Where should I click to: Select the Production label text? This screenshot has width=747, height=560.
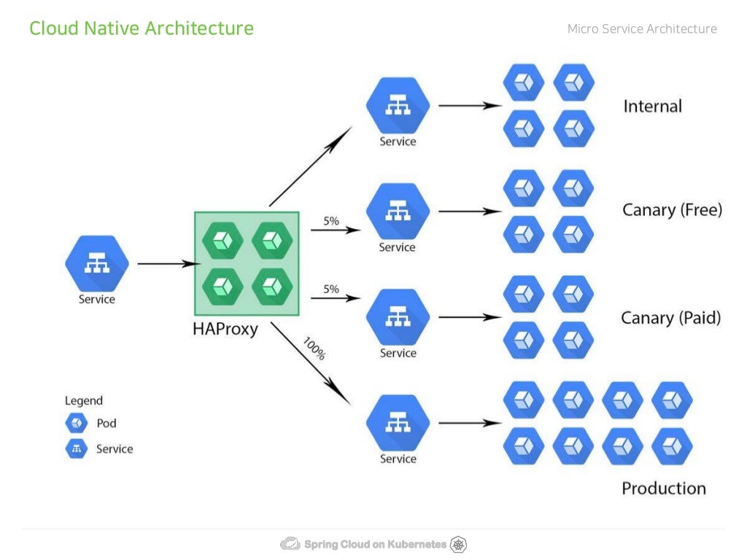click(x=664, y=488)
